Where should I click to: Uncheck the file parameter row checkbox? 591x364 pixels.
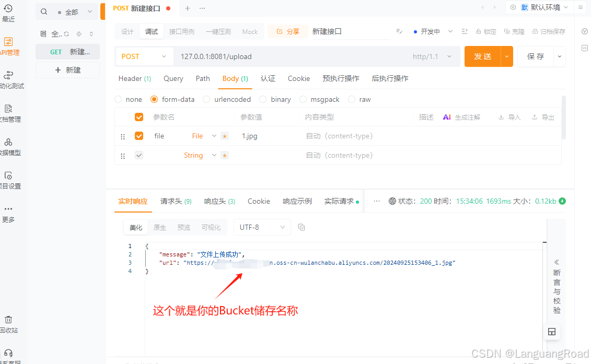click(x=139, y=136)
